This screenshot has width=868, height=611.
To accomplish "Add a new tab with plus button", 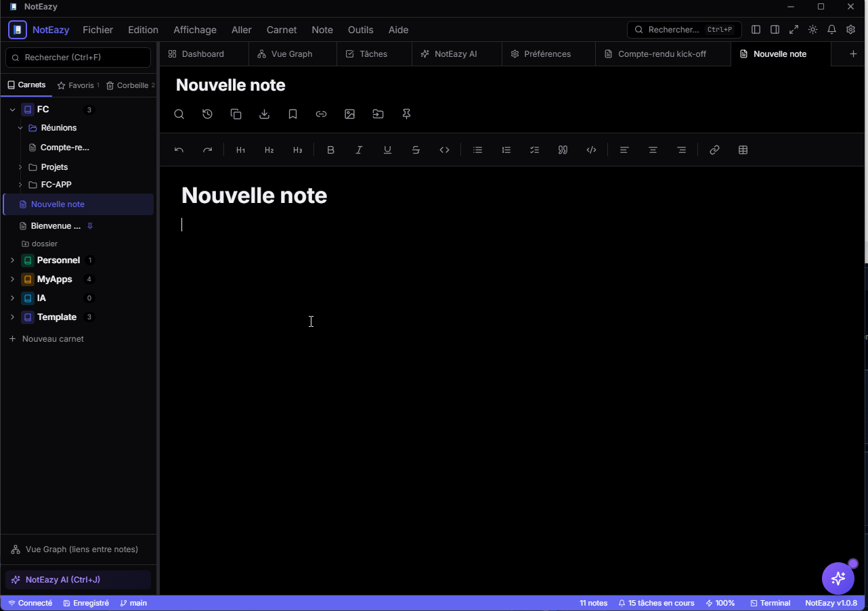I will coord(853,54).
